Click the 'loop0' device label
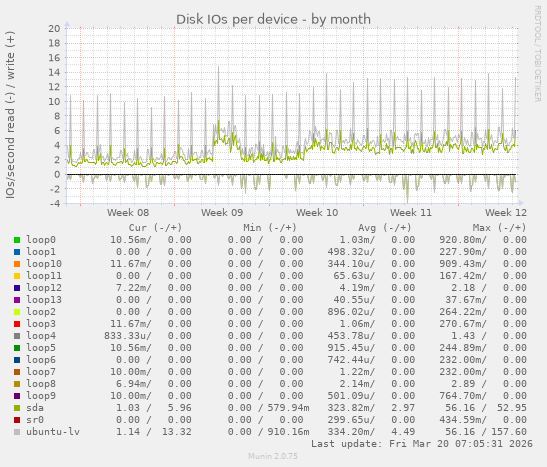547x467 pixels. [x=41, y=240]
